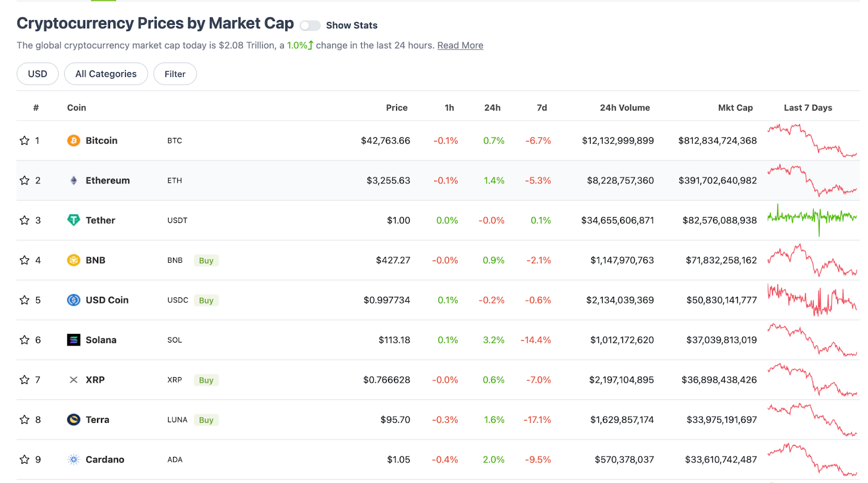Click Terra 7d change -17.1%

click(x=537, y=420)
